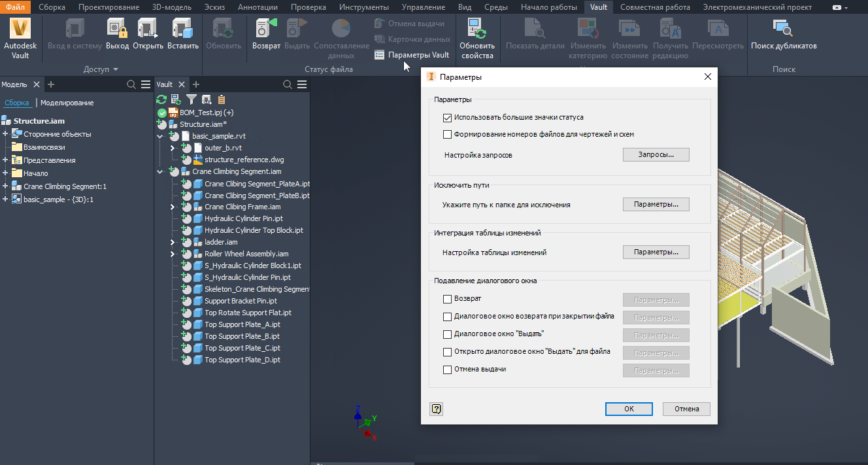Switch to the Инструменты ribbon tab
868x465 pixels.
tap(364, 7)
